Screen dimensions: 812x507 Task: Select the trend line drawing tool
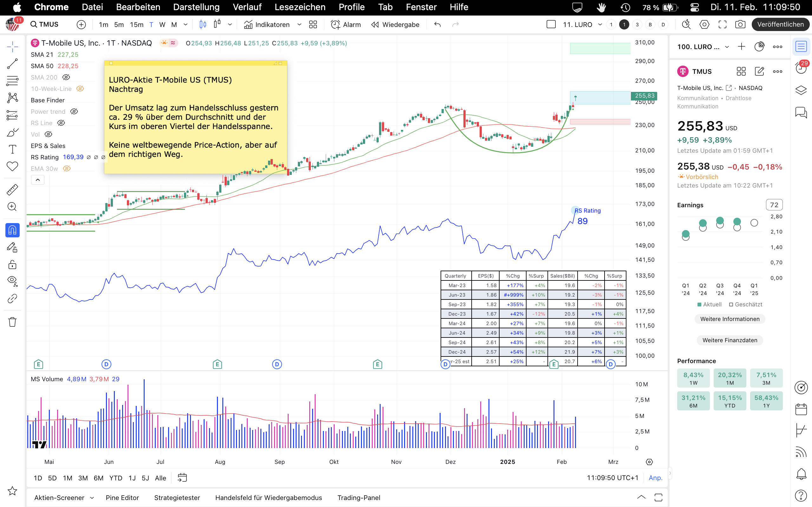[x=12, y=64]
